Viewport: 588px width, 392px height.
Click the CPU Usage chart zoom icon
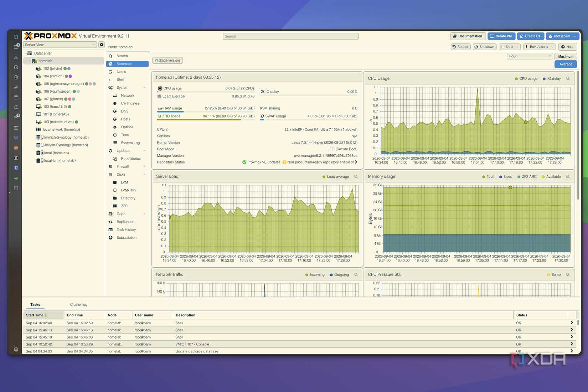(x=568, y=79)
